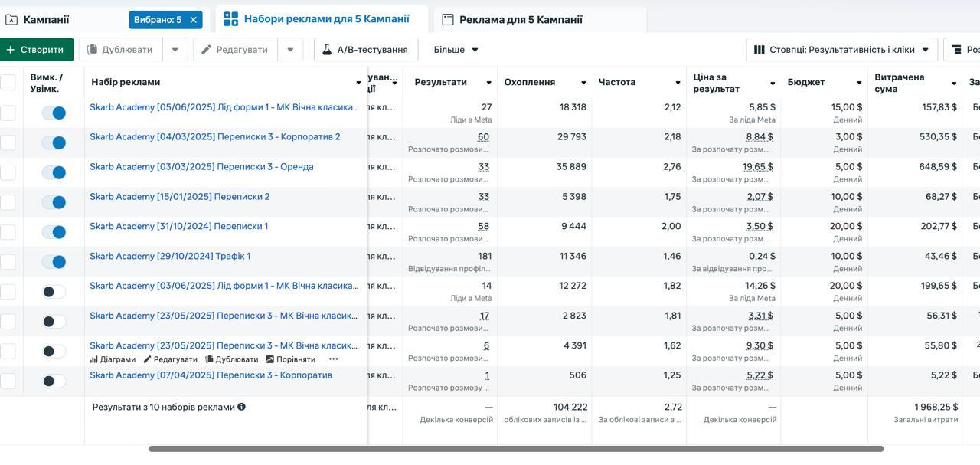The height and width of the screenshot is (465, 980).
Task: Open the Більше dropdown menu
Action: [x=456, y=50]
